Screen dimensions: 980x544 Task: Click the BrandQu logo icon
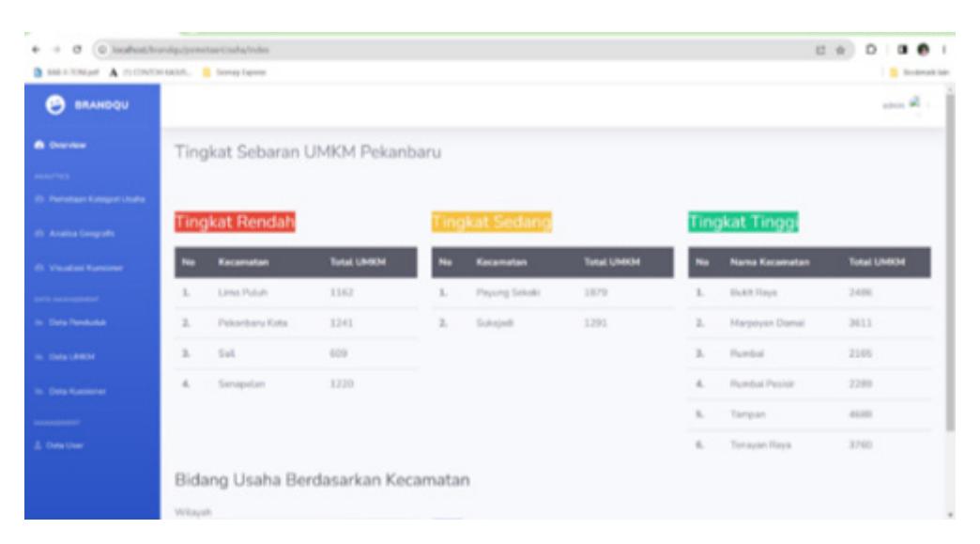55,105
